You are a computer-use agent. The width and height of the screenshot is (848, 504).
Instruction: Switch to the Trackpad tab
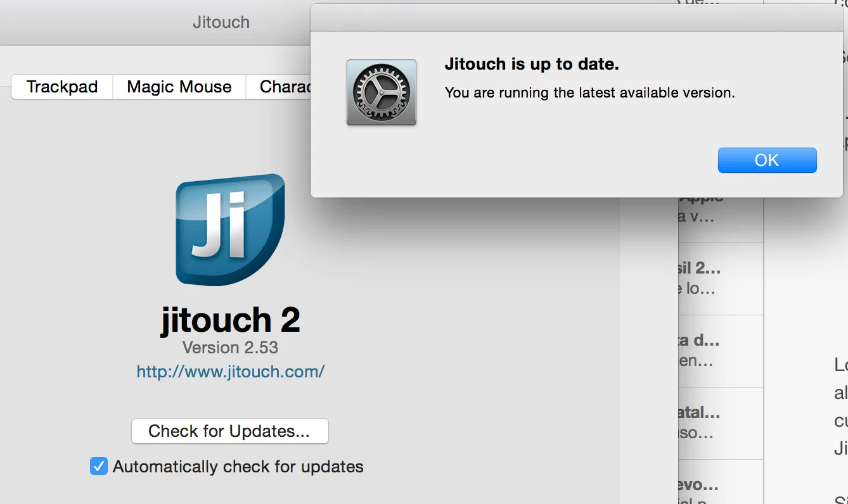(x=62, y=87)
